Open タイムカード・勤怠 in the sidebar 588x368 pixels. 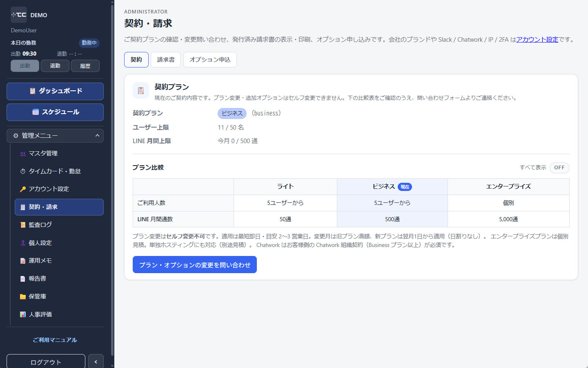click(x=59, y=171)
